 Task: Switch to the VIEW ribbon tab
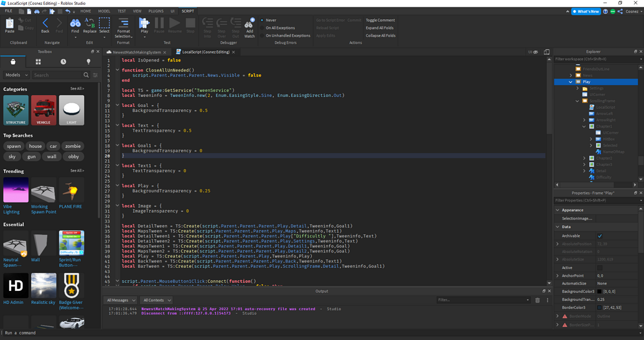(137, 11)
